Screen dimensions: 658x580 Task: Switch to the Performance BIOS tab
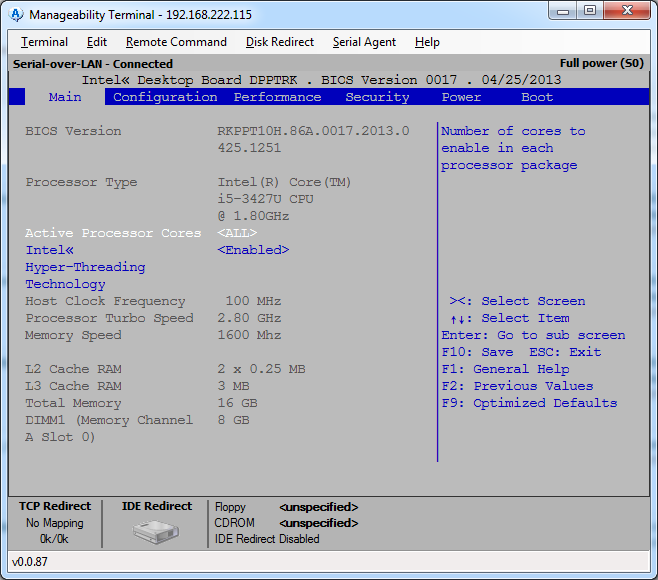(x=277, y=97)
